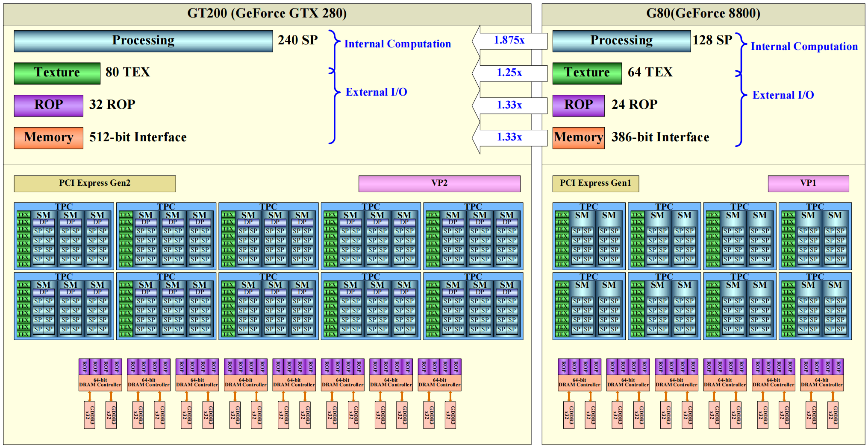
Task: Click "512-bit Interface" label
Action: (138, 137)
